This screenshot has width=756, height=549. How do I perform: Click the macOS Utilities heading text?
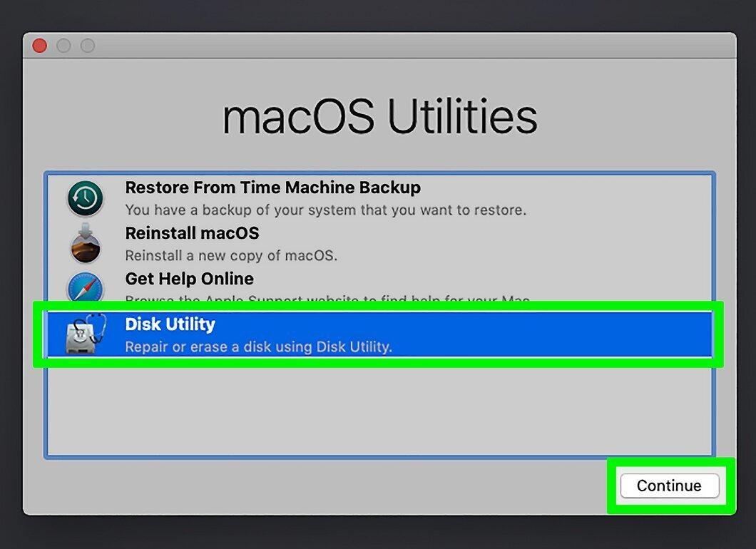click(x=379, y=116)
